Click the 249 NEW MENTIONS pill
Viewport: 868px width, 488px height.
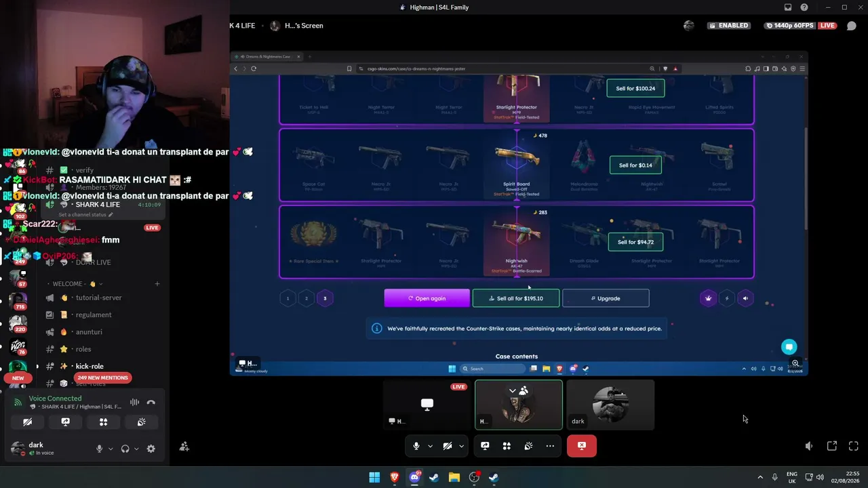click(x=102, y=378)
